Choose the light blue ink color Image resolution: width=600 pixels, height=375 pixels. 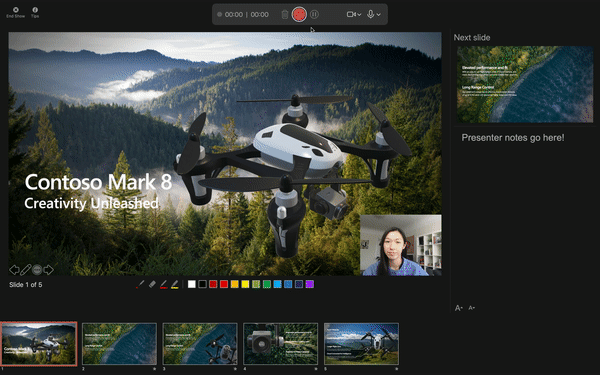[277, 284]
